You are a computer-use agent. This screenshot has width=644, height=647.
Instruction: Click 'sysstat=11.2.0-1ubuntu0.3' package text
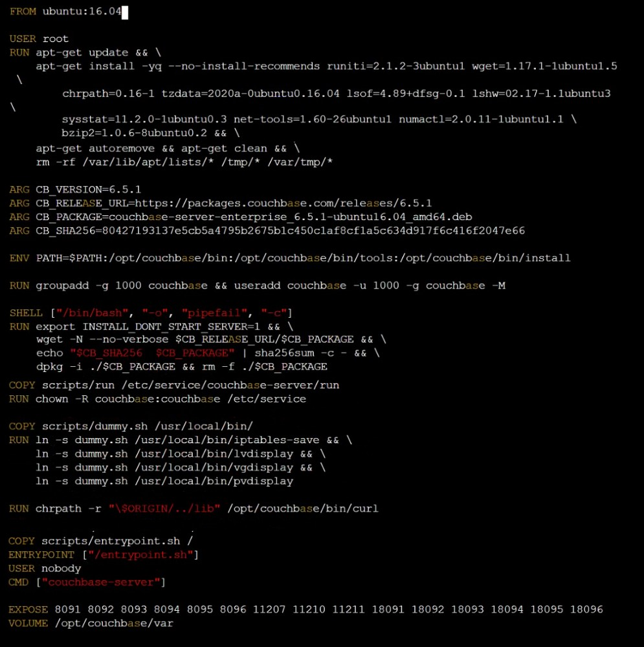click(x=144, y=120)
